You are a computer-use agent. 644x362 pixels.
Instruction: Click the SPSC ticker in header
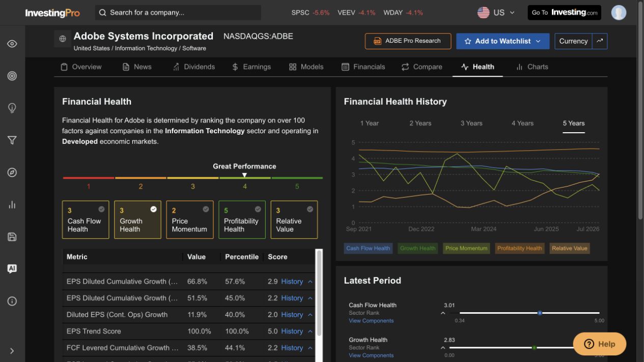[x=311, y=13]
